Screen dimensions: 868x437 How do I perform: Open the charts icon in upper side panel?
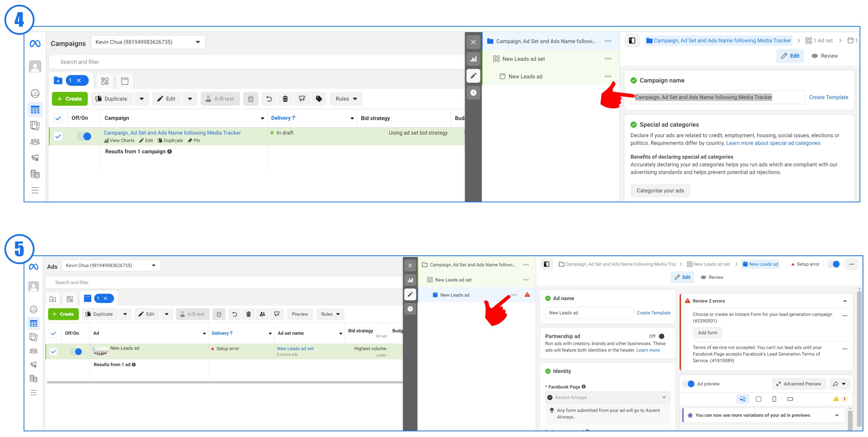473,59
